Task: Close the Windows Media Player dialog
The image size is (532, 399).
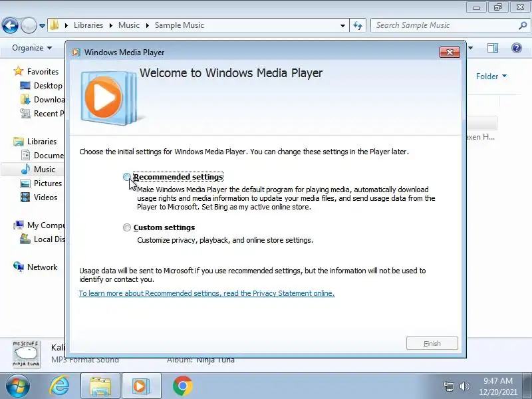Action: (x=450, y=52)
